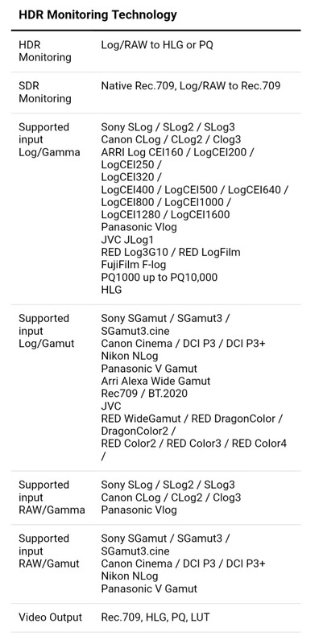319x644 pixels.
Task: Click the Sony SLog / SLog2 / SLog3 line under Log/Gamma
Action: click(x=168, y=127)
